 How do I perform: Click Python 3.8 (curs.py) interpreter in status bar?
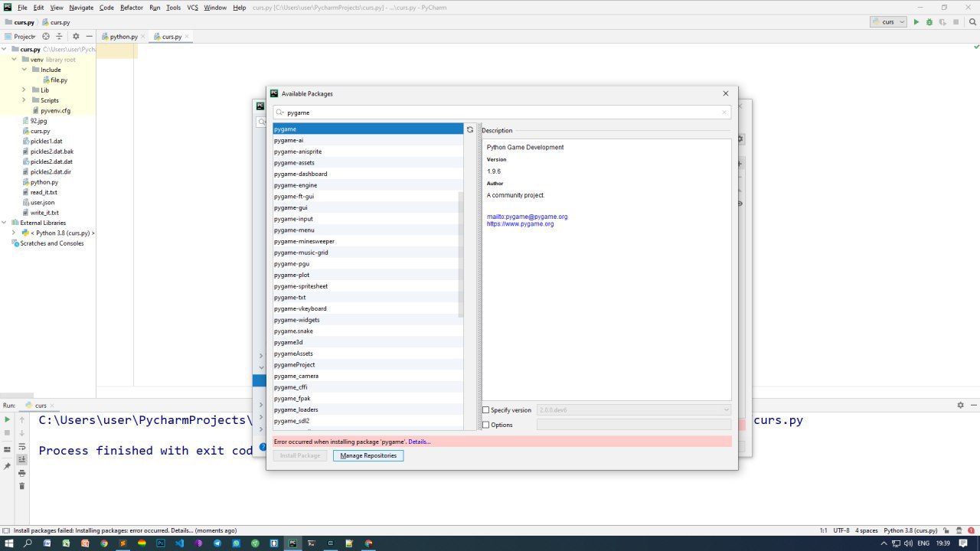point(910,530)
